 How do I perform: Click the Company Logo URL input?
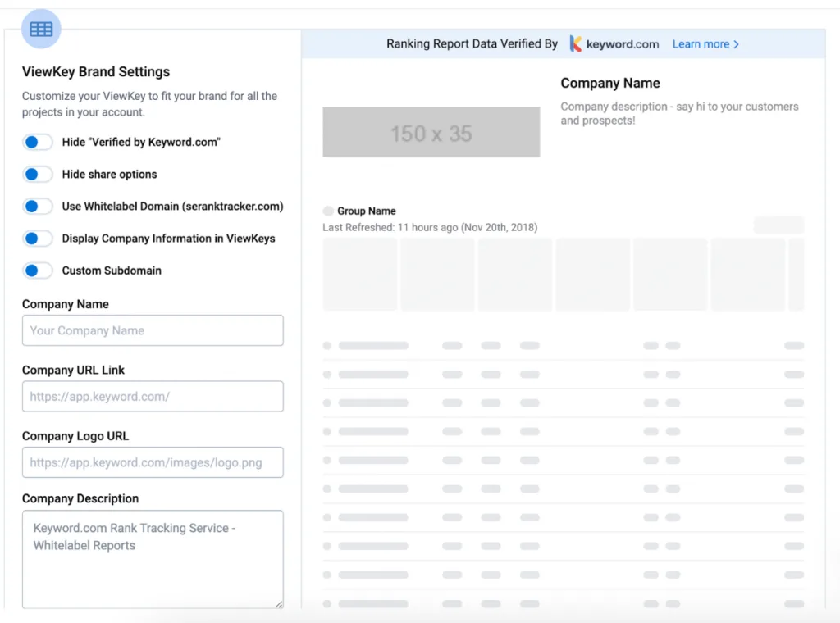point(153,462)
